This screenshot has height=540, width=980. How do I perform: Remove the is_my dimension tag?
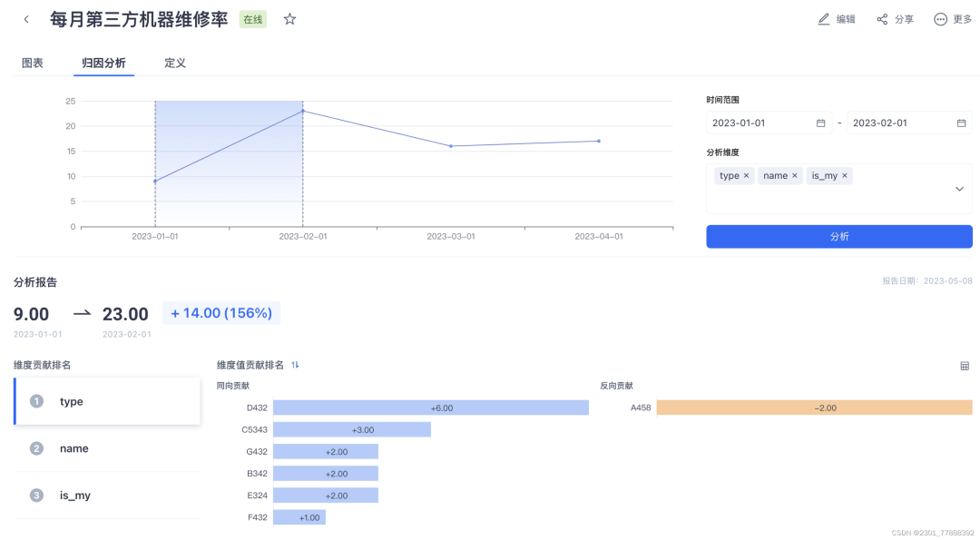pos(845,176)
